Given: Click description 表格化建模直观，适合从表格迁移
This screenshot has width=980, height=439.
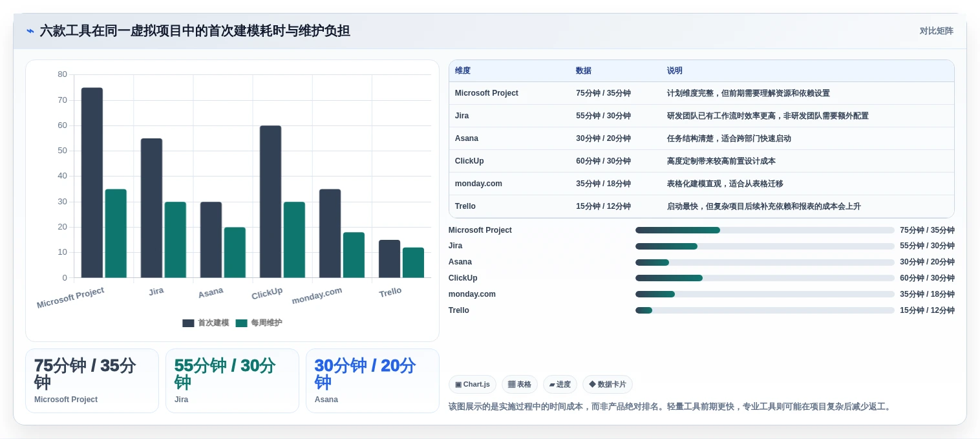Looking at the screenshot, I should click(725, 184).
